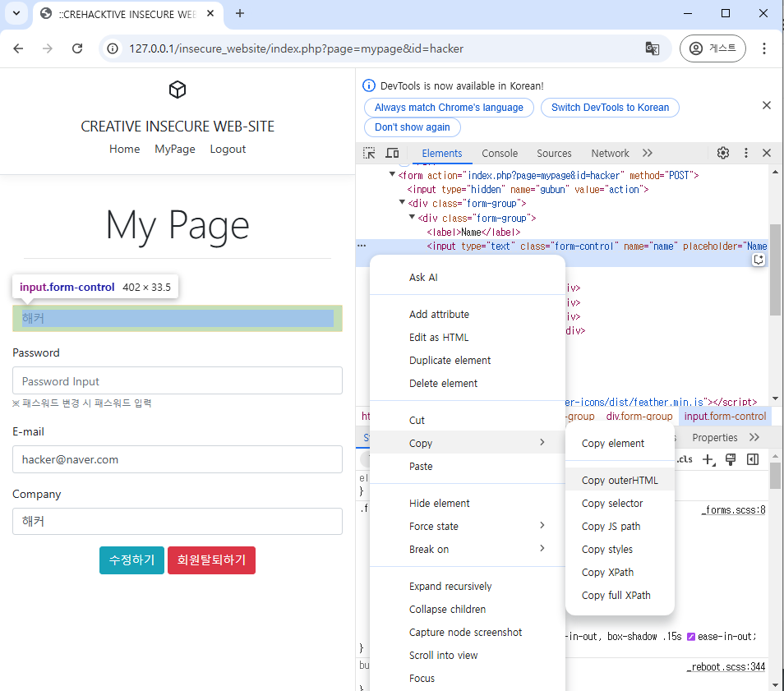Viewport: 784px width, 691px height.
Task: Choose Capture node screenshot
Action: [x=468, y=633]
